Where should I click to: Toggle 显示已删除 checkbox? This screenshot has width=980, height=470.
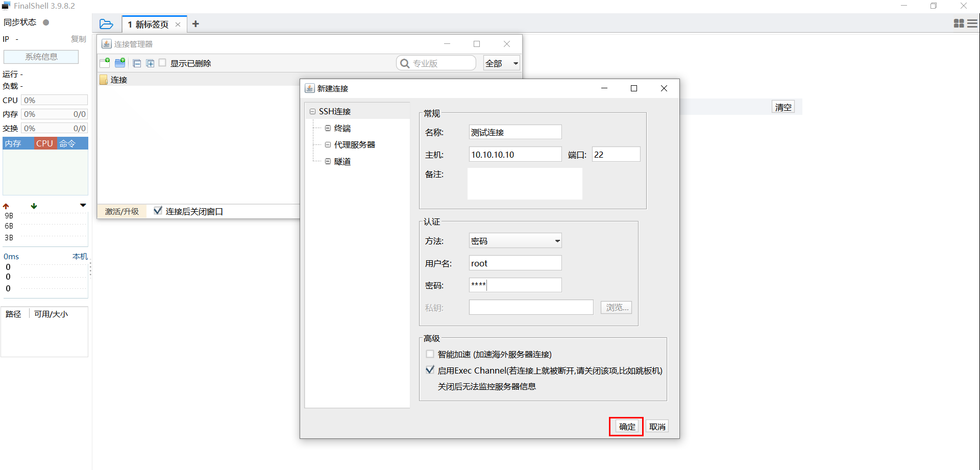click(x=162, y=63)
